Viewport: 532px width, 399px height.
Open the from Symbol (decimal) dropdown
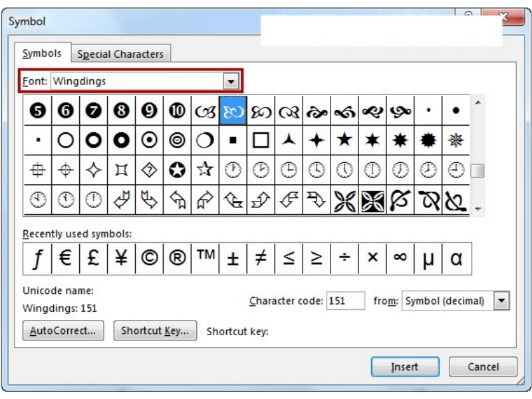[501, 301]
